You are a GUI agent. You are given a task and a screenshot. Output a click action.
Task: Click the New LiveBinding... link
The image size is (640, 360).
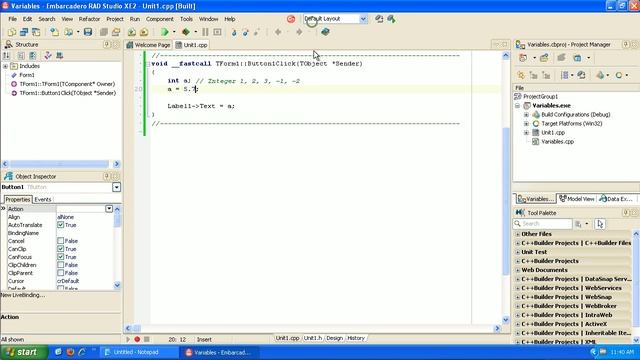(x=23, y=295)
